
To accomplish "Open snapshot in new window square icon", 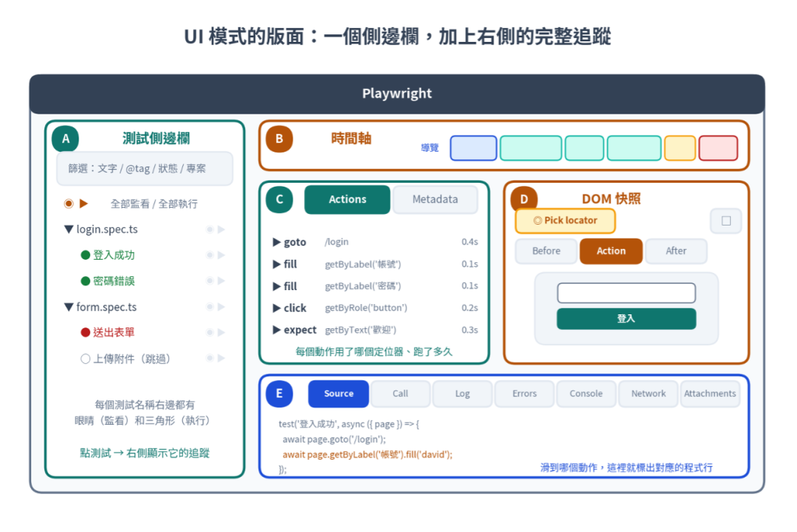I will pos(726,221).
